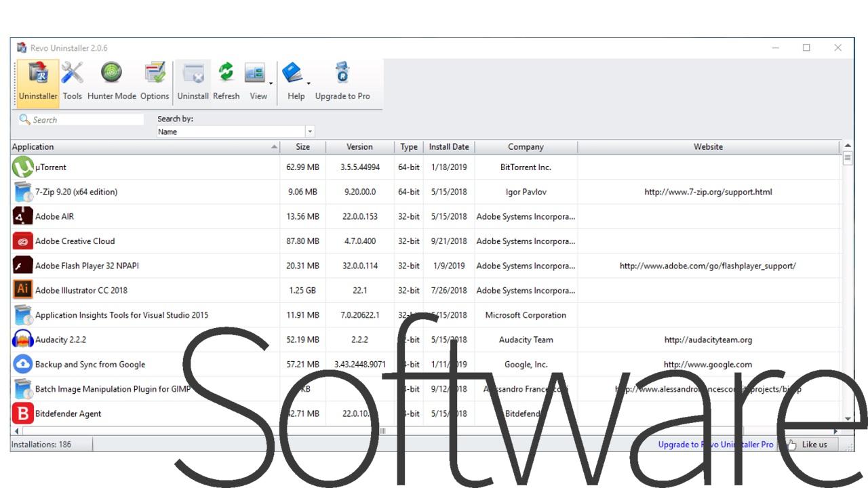Click the Upgrade to Pro icon
Screen dimensions: 868x488
pyautogui.click(x=342, y=73)
